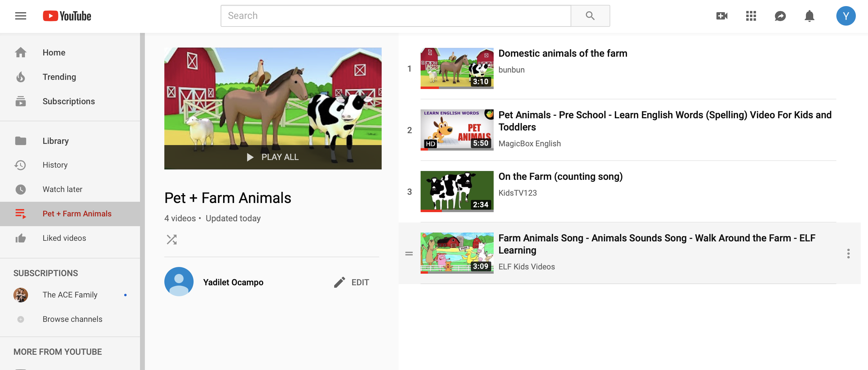This screenshot has width=868, height=370.
Task: Open the On the Farm counting song thumbnail
Action: 457,191
